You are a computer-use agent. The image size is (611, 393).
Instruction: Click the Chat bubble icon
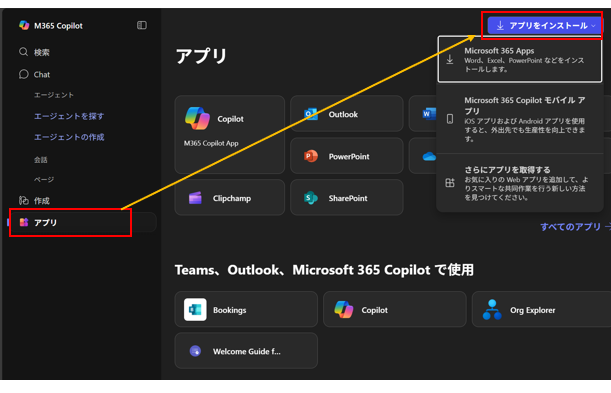click(x=23, y=74)
